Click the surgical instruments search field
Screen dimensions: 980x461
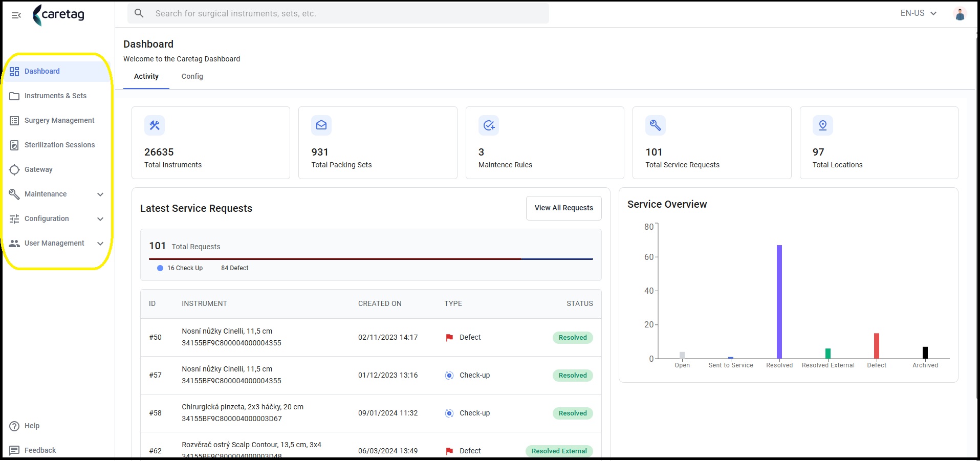click(x=338, y=14)
